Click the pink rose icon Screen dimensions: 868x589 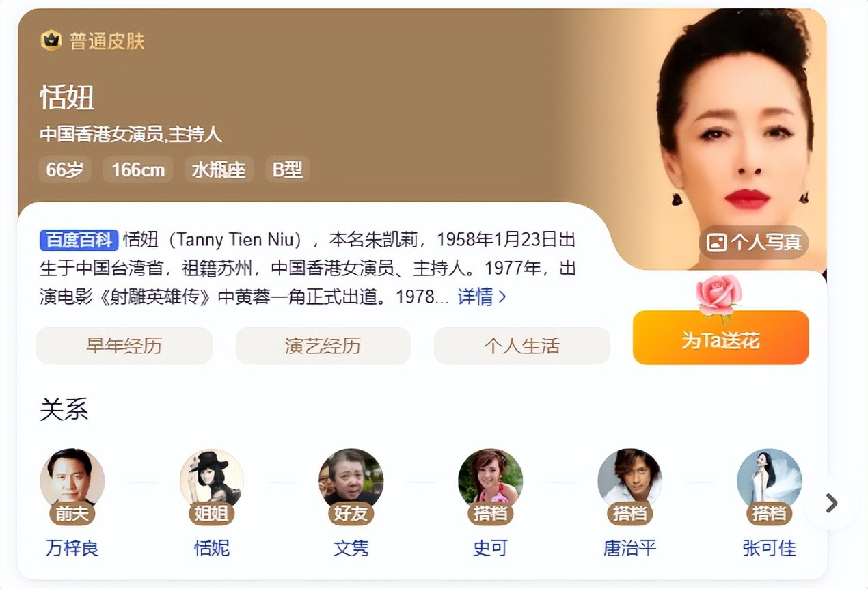click(719, 297)
